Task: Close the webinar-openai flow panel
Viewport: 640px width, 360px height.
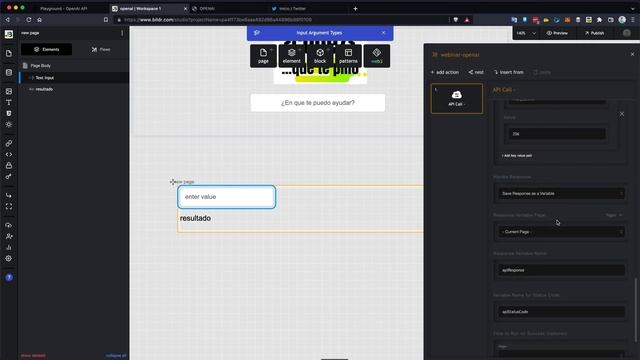Action: [x=632, y=54]
